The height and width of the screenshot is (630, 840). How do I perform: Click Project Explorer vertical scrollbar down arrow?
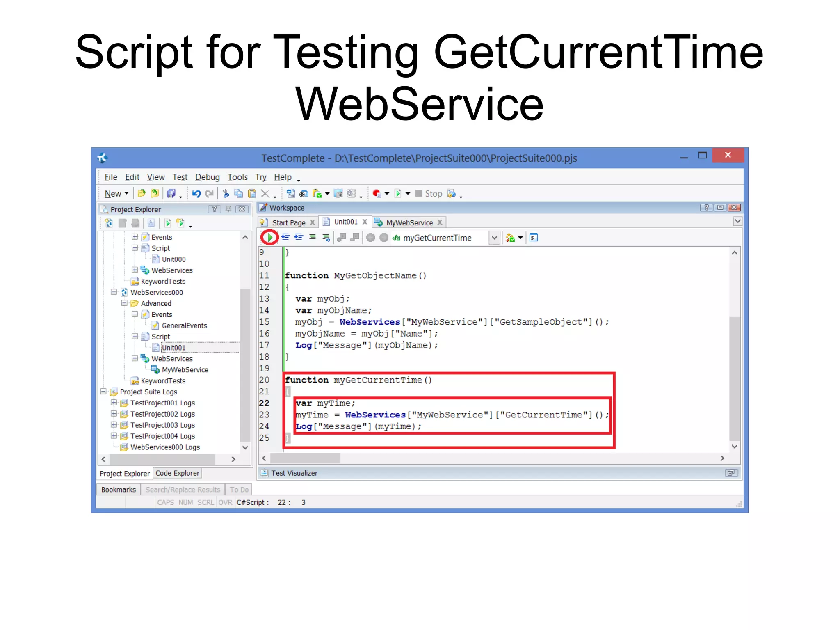pyautogui.click(x=245, y=447)
